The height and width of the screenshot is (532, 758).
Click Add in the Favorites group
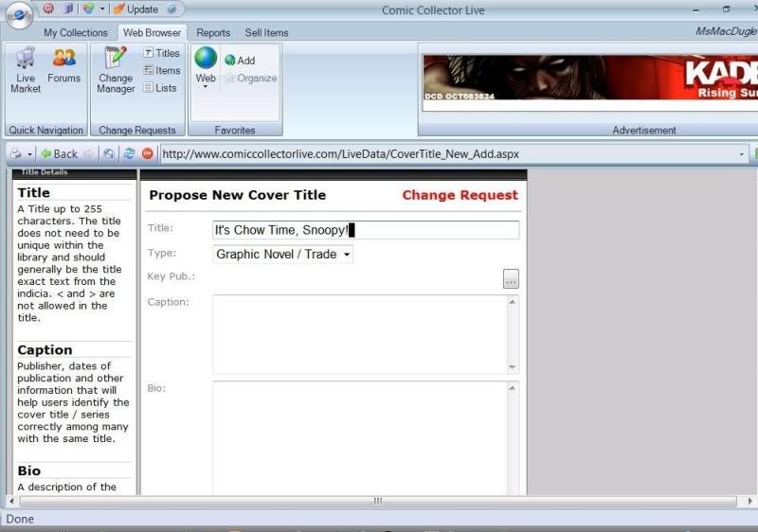(240, 61)
